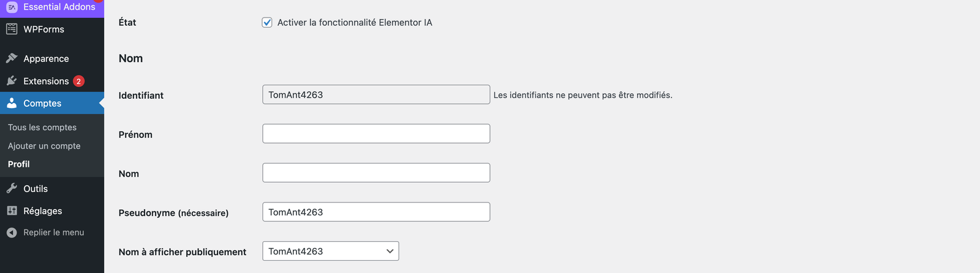Open Tous les comptes submenu item
This screenshot has height=273, width=980.
[42, 127]
